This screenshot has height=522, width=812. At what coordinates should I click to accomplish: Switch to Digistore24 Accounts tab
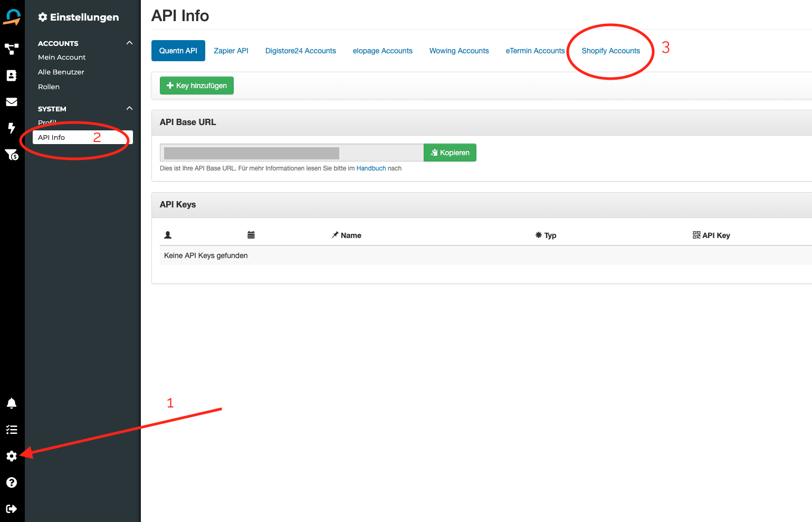(x=301, y=51)
